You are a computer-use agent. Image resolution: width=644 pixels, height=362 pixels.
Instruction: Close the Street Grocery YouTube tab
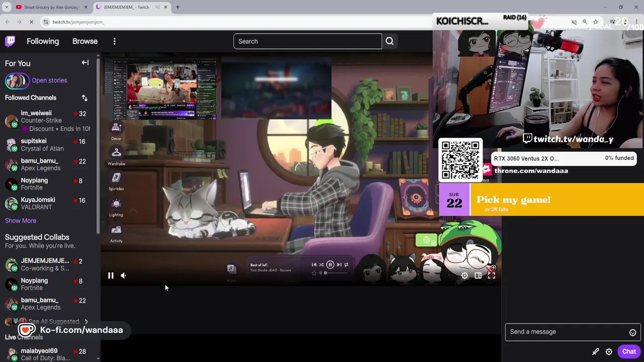point(86,7)
